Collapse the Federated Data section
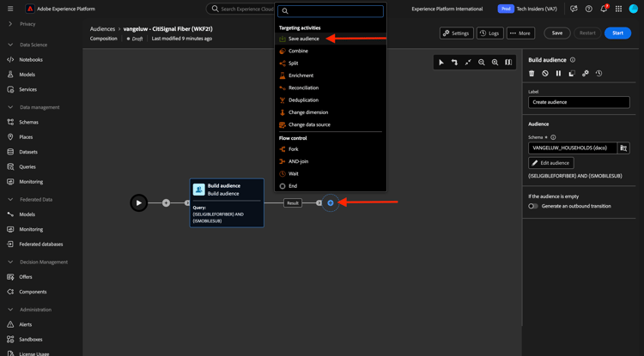Viewport: 644px width, 356px height. click(9, 199)
